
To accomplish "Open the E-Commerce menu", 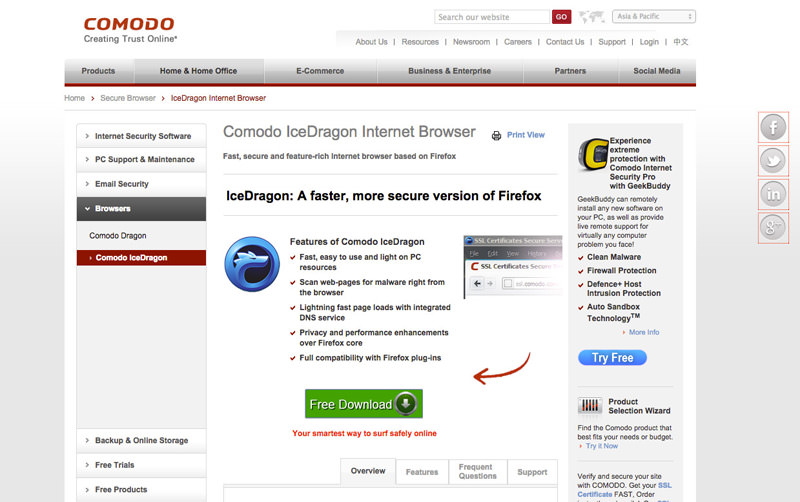I will 320,71.
